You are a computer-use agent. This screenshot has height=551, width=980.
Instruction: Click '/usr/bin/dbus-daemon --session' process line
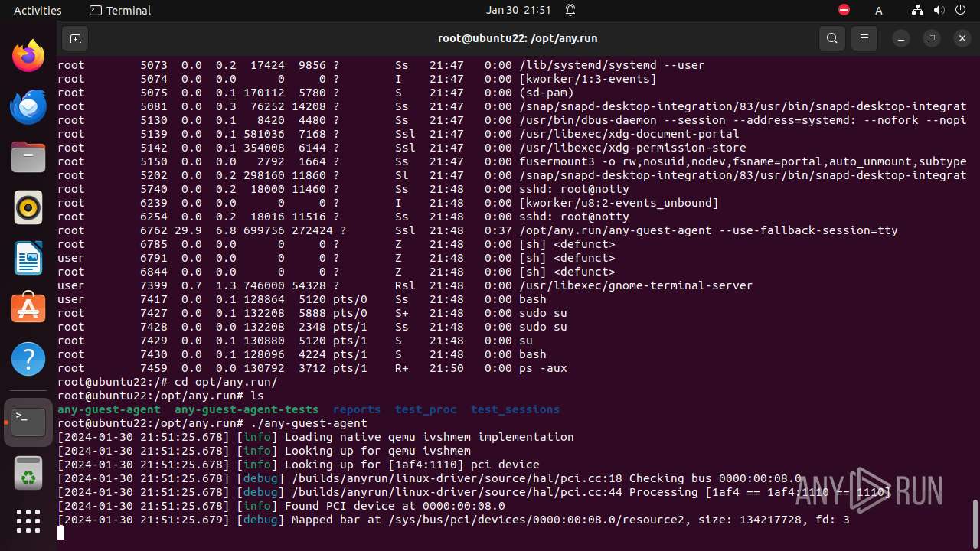[743, 120]
